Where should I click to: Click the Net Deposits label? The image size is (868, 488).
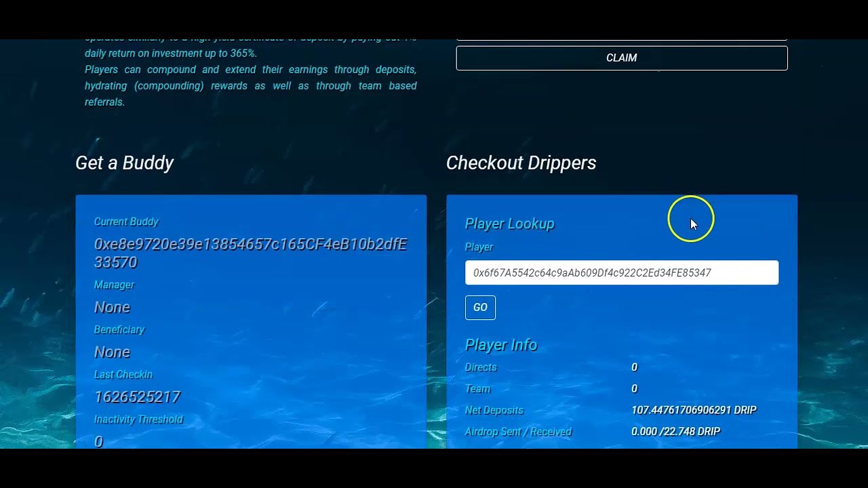(494, 411)
